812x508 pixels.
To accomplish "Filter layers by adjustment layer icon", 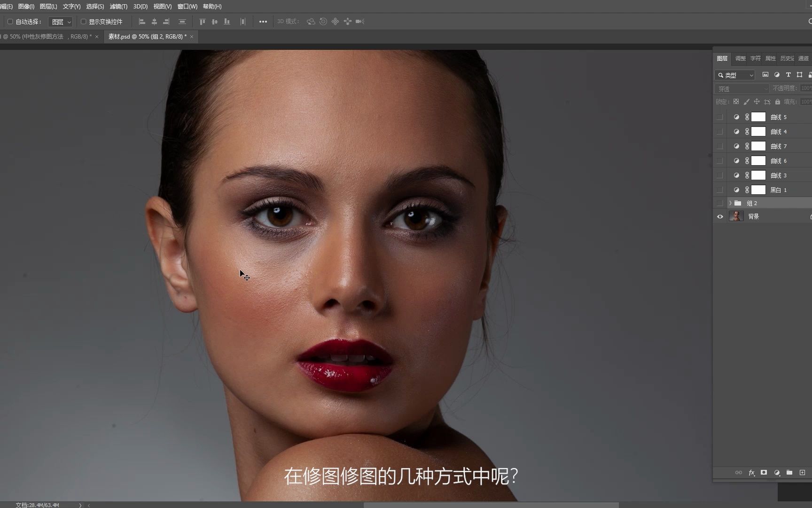I will coord(777,75).
